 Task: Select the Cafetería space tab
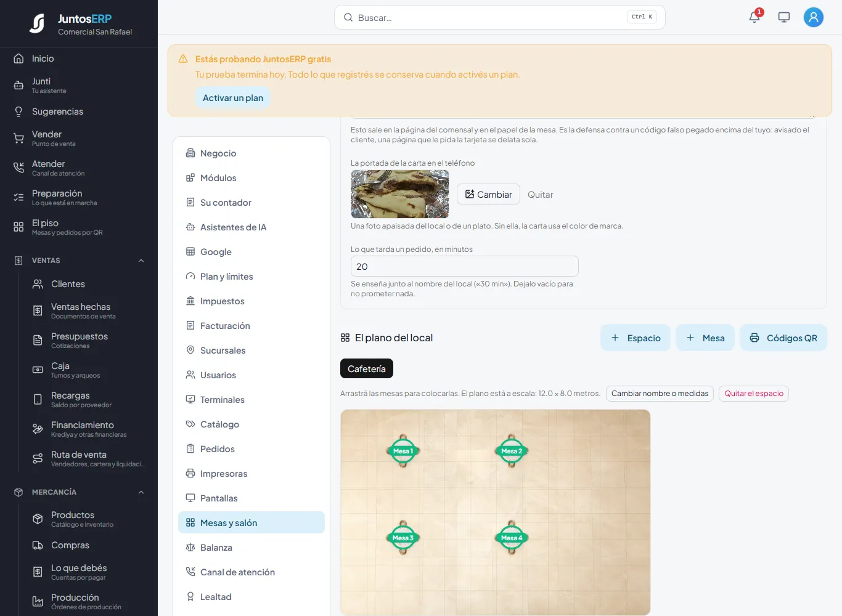pos(367,368)
